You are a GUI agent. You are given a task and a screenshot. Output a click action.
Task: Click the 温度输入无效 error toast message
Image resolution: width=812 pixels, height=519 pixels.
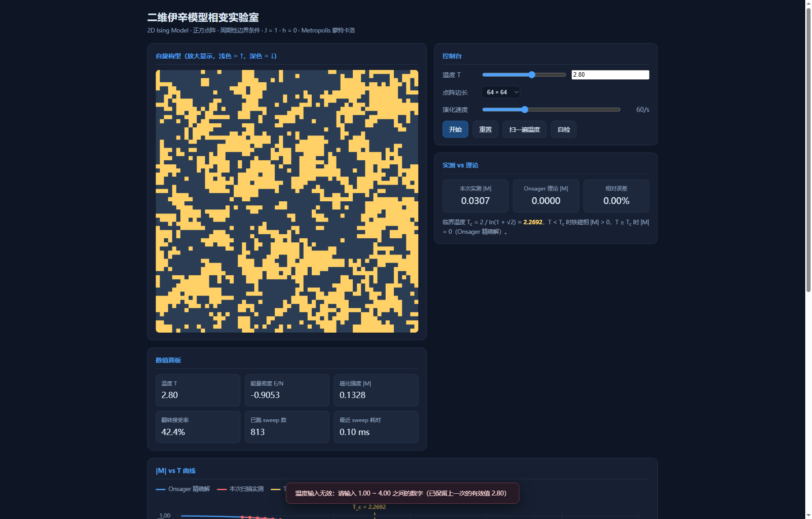click(x=402, y=493)
